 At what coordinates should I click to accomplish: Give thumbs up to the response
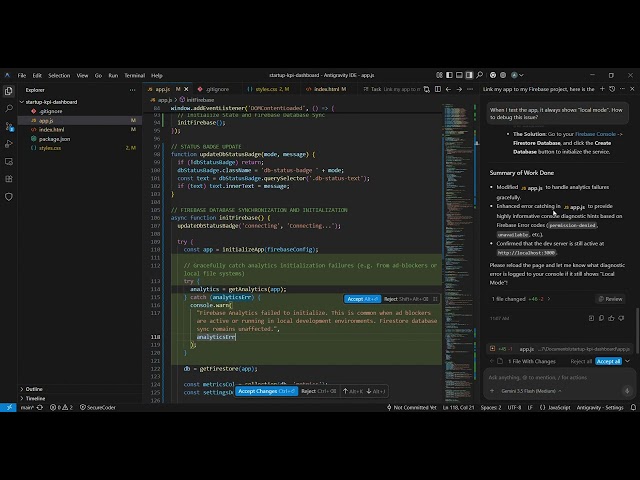click(611, 318)
